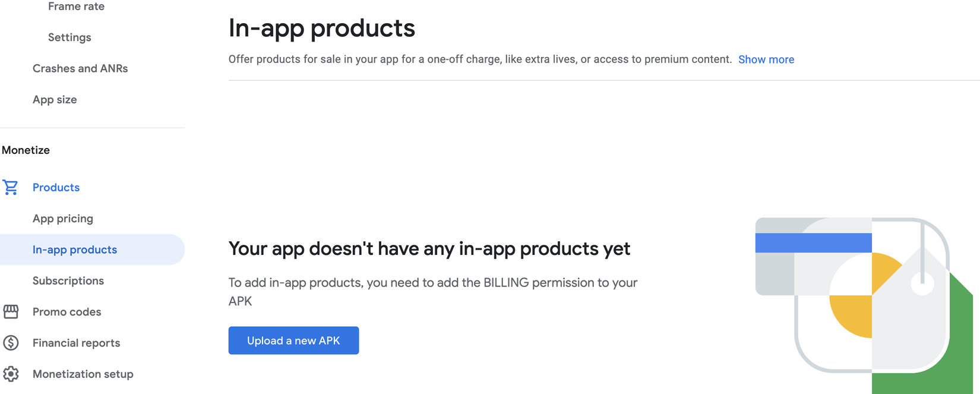Click the Monetize section heading

click(26, 150)
